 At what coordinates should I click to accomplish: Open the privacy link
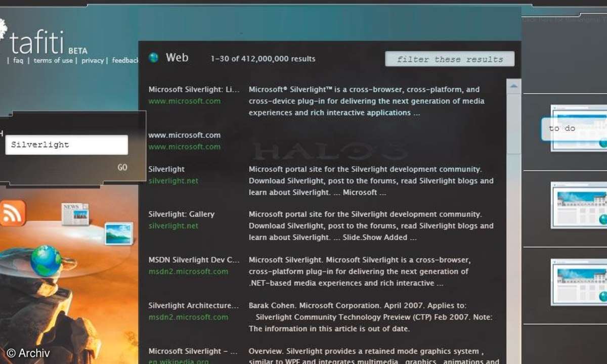[x=93, y=60]
